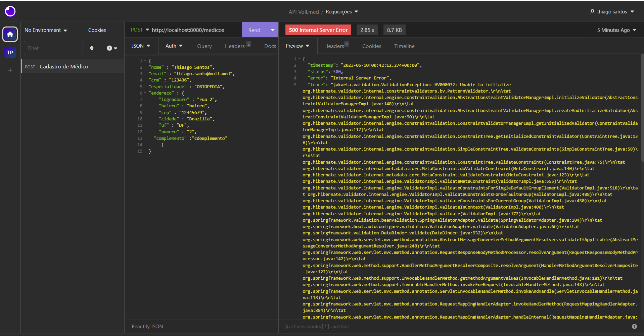Click the response status value 500
Screen dimensions: 644x336
point(337,71)
